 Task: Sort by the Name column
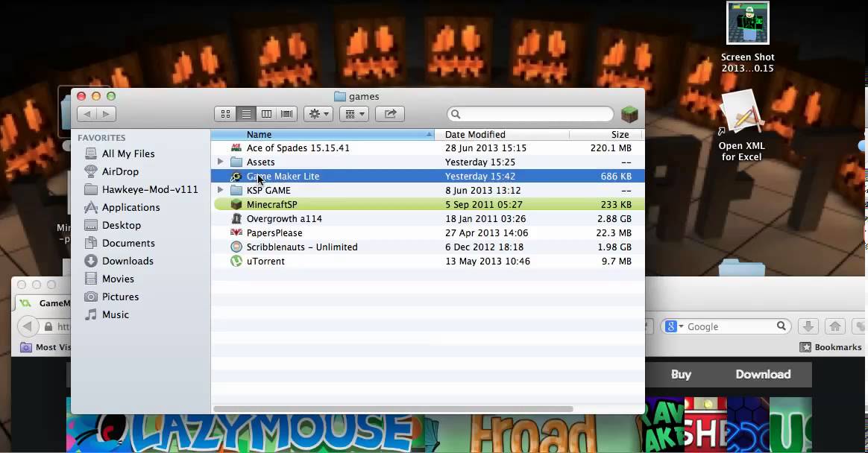322,134
